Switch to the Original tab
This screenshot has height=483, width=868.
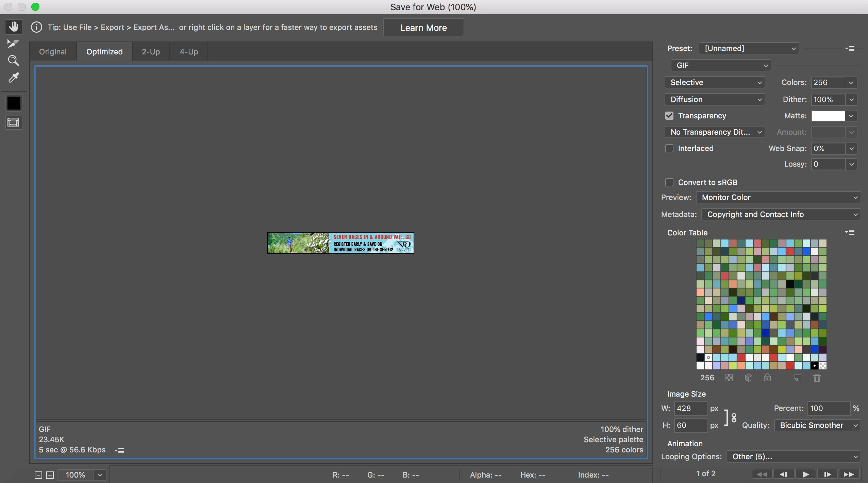[53, 52]
